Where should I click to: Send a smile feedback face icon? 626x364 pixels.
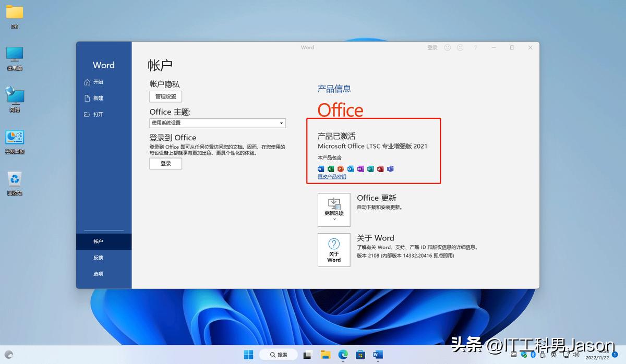tap(447, 47)
